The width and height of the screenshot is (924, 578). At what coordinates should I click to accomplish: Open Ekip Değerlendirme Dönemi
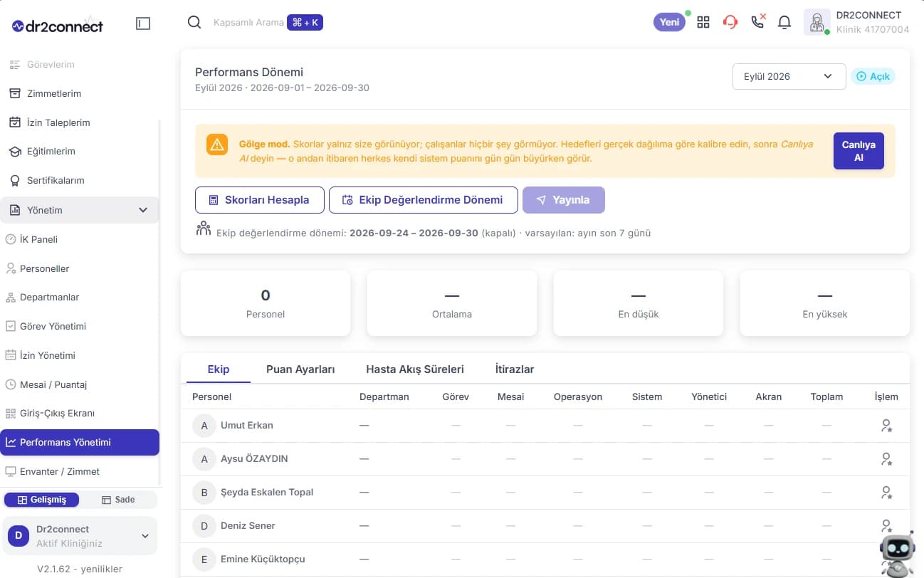424,200
